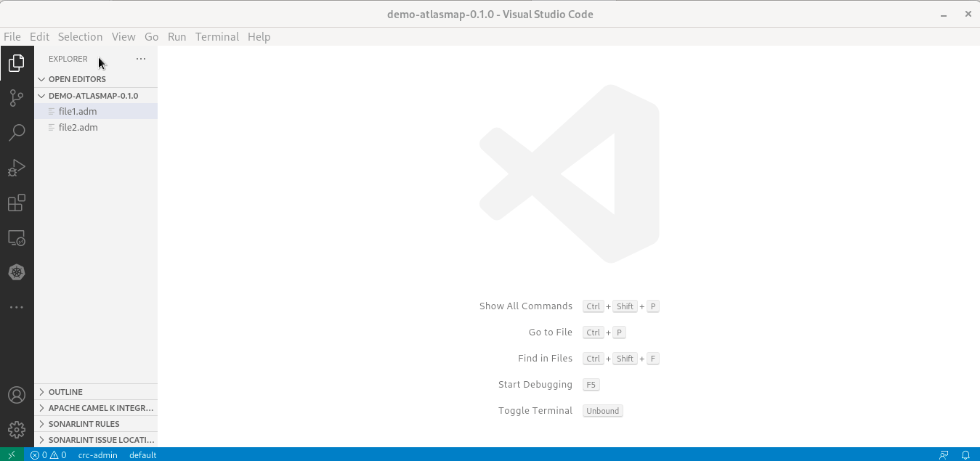Image resolution: width=980 pixels, height=461 pixels.
Task: Open the Remote Explorer view
Action: click(17, 237)
